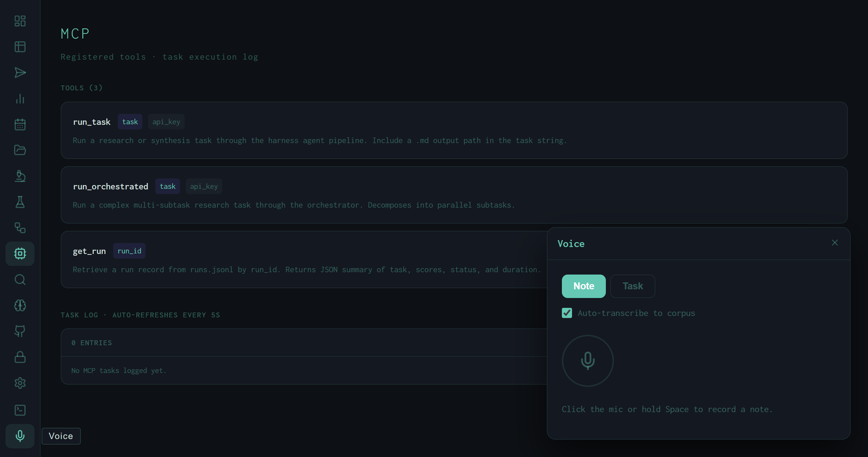Click the api_key tag of run_orchestrated
Image resolution: width=868 pixels, height=457 pixels.
pyautogui.click(x=204, y=186)
